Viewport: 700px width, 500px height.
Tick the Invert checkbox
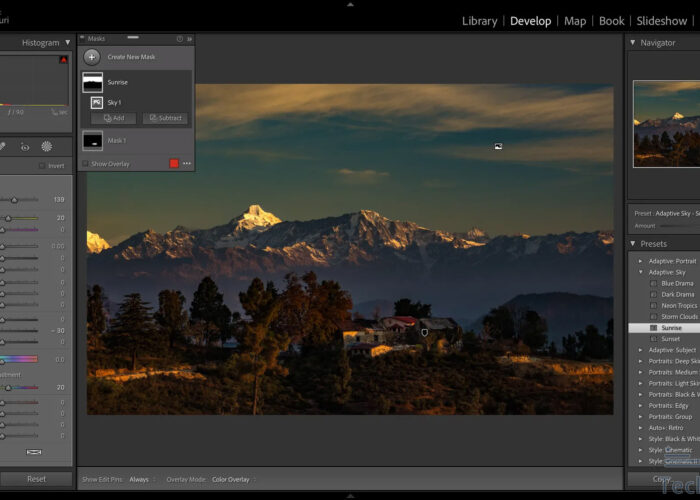click(x=42, y=166)
